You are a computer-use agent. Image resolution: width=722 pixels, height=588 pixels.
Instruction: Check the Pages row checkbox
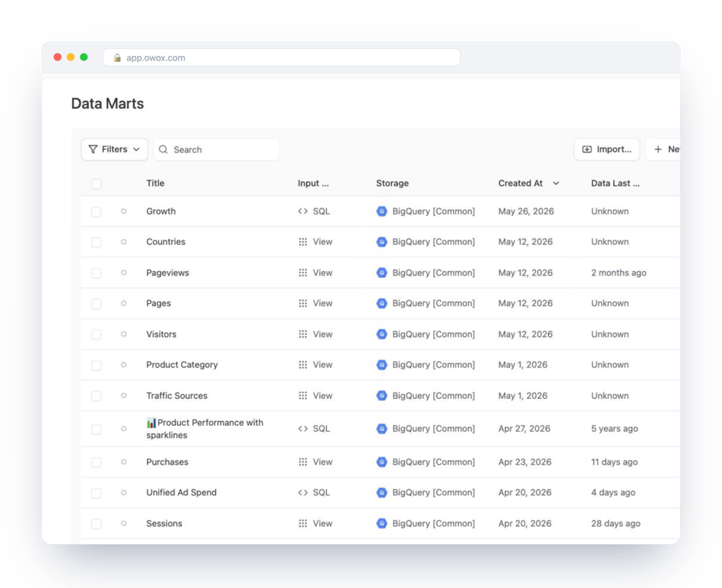coord(96,304)
